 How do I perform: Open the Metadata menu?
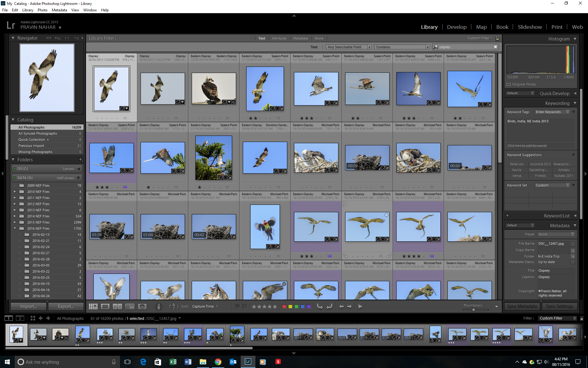tap(59, 10)
